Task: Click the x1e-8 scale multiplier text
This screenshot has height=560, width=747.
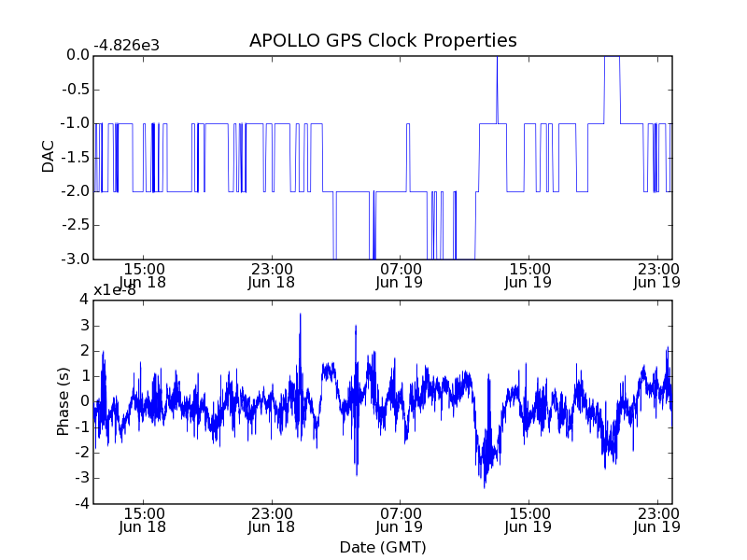Action: click(115, 290)
